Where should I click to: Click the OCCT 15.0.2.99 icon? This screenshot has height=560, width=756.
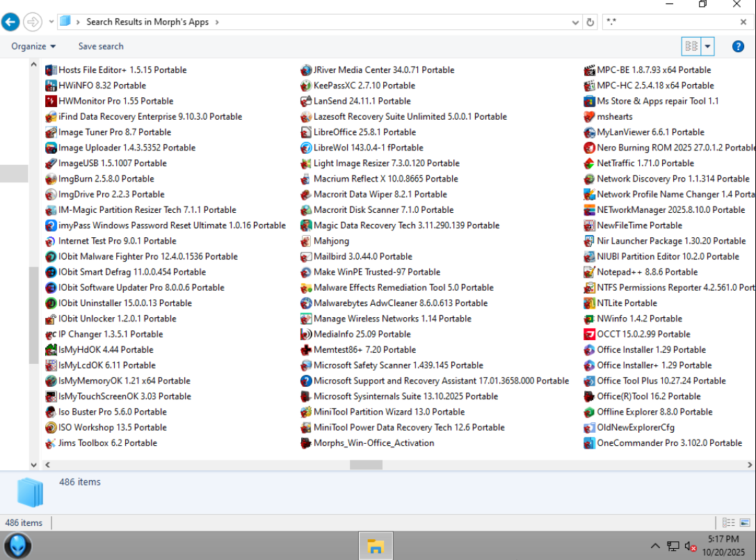click(589, 335)
